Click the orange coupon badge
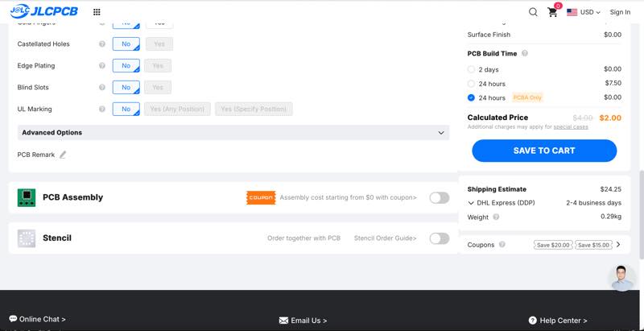 (261, 197)
